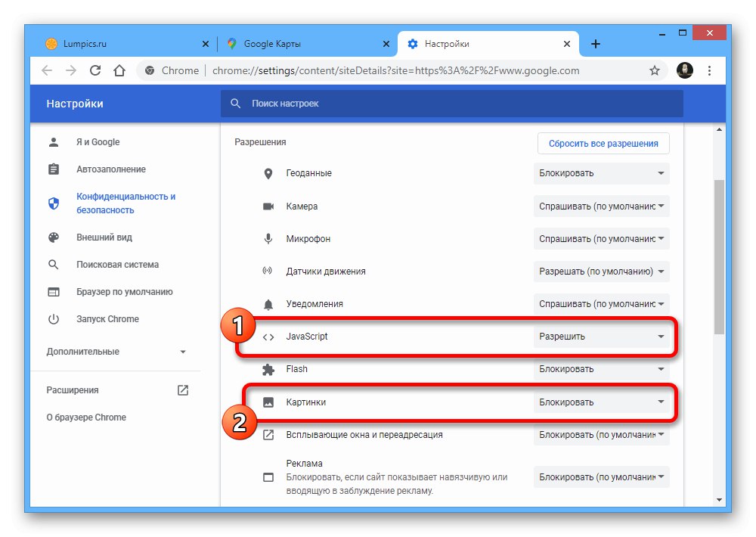Screen dimensions: 756x537
Task: Click the external link icon beside Расширения
Action: [x=183, y=390]
